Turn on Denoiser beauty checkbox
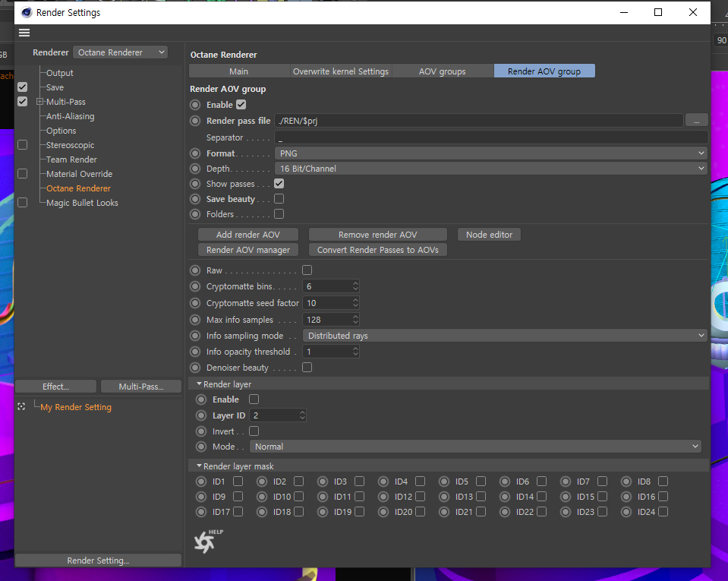728x581 pixels. click(307, 368)
